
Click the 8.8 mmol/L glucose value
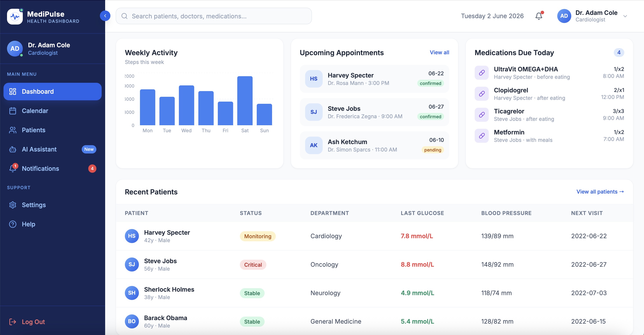(417, 264)
